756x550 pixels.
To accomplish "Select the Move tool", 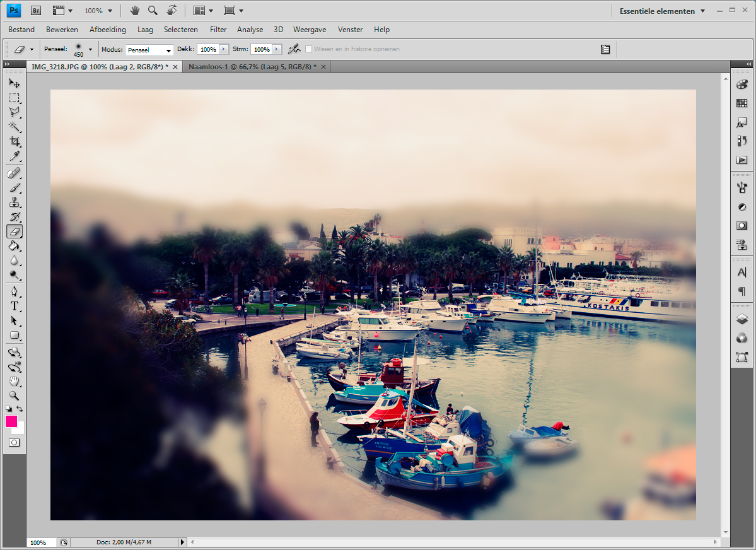I will tap(15, 83).
